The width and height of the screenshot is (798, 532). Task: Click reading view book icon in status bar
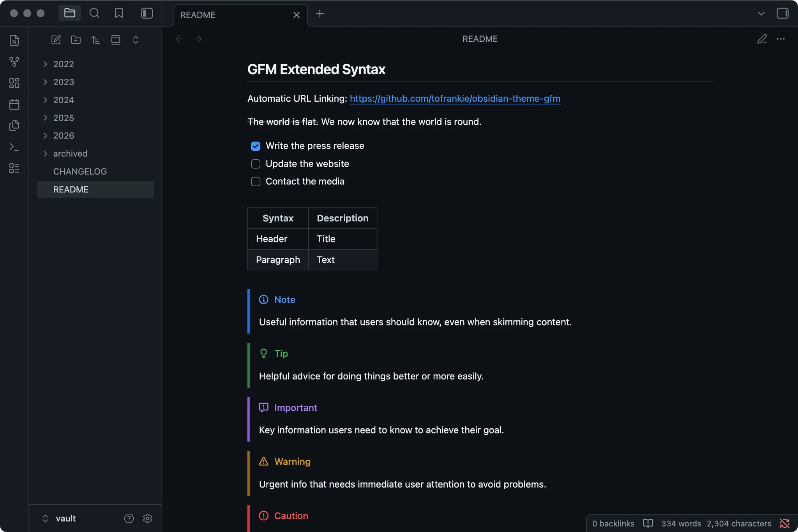(648, 523)
